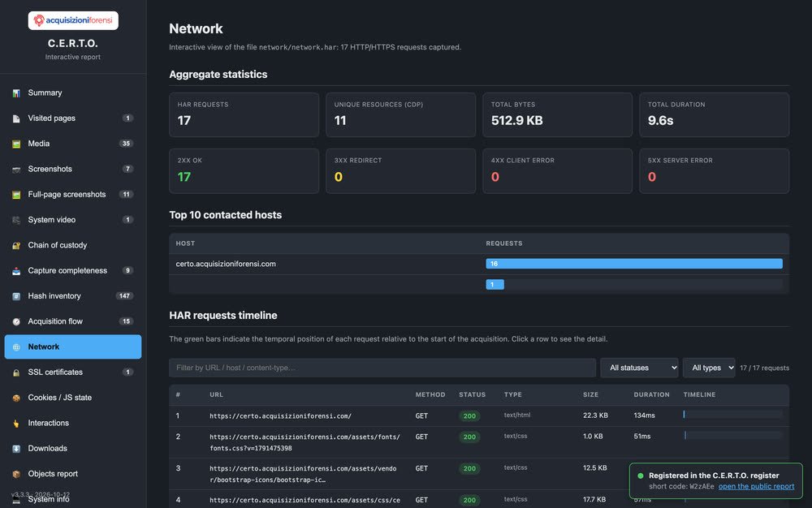Viewport: 812px width, 508px height.
Task: Click the 22.3 KB size of request 1
Action: point(595,415)
